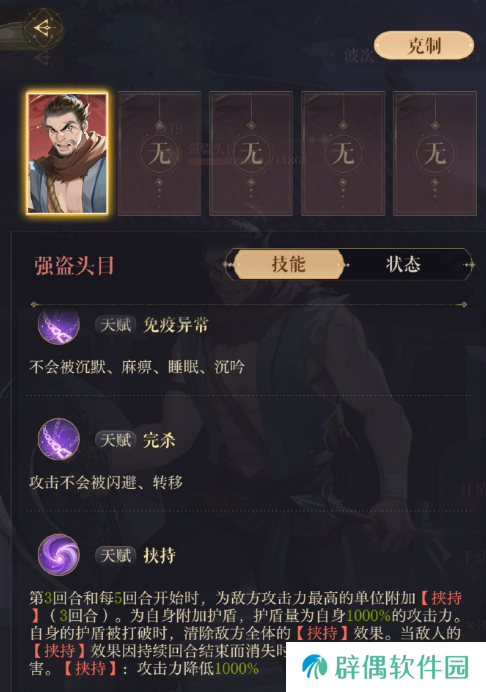Select the fourth empty 无 enemy slot
Viewport: 486px width, 692px height.
343,153
